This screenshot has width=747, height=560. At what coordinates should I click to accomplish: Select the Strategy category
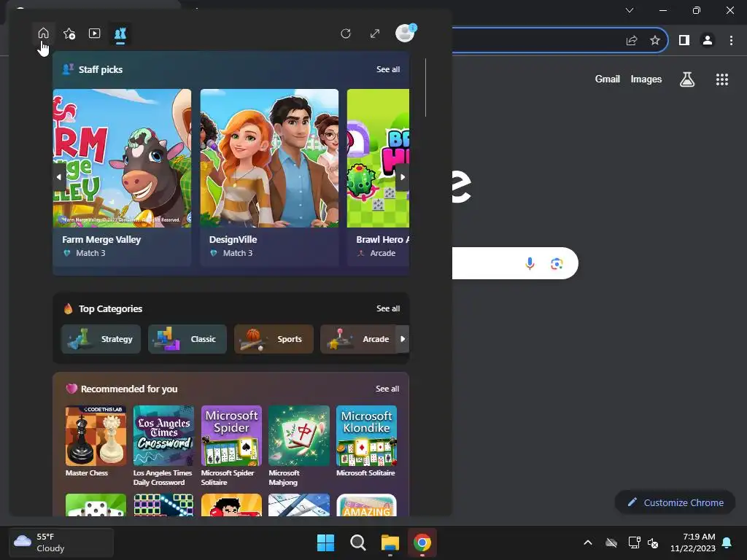(101, 339)
